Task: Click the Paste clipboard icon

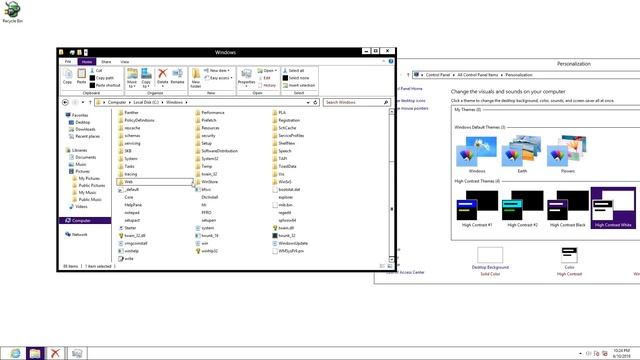Action: [x=82, y=76]
